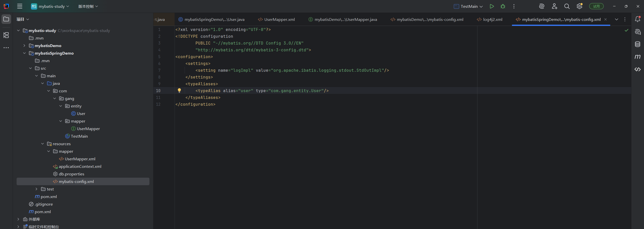Select the root-level pom.xml

click(x=43, y=212)
